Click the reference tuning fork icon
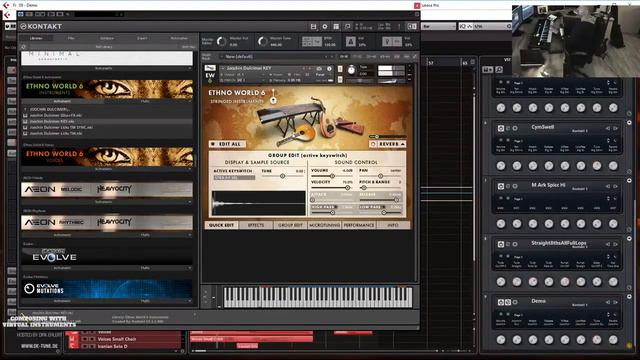 tap(387, 41)
